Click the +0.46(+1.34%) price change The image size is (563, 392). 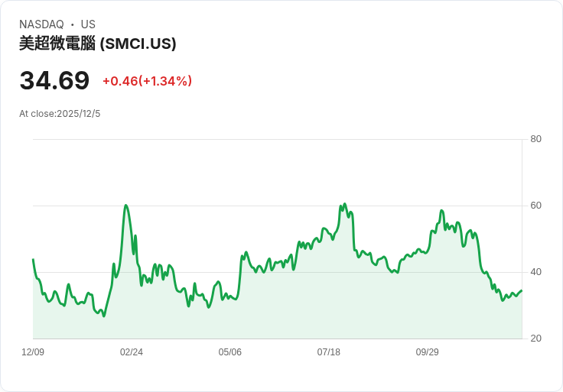147,81
